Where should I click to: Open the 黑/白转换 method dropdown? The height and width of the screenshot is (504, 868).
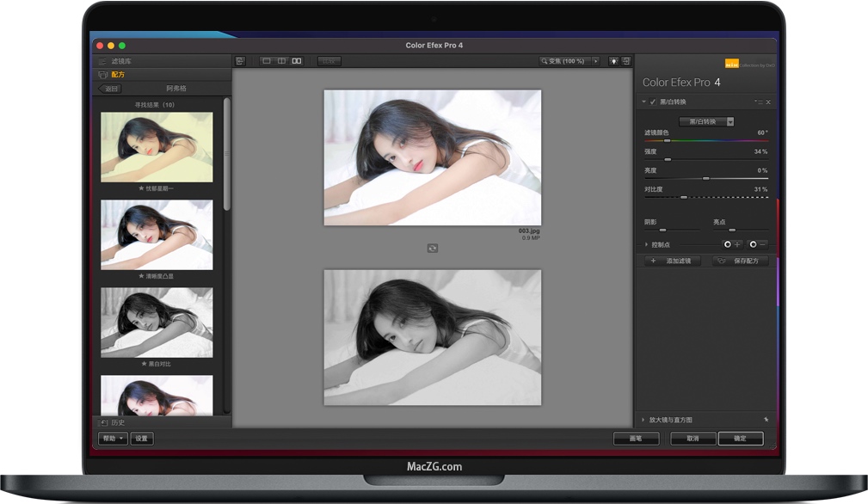pos(706,122)
